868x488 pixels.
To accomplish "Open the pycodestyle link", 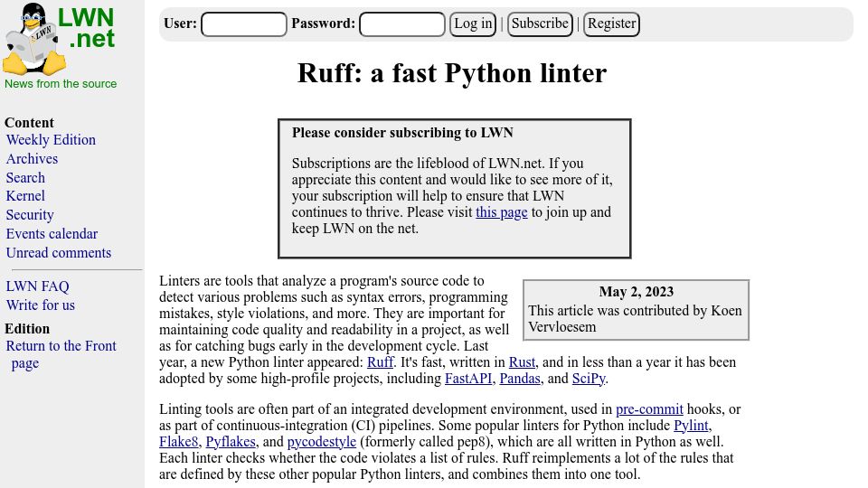I will (x=322, y=442).
